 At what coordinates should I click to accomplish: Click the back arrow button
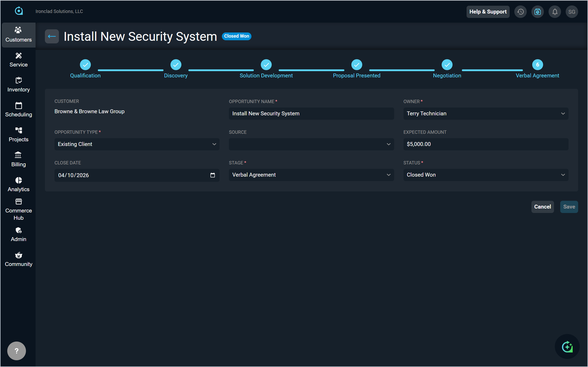[x=52, y=36]
